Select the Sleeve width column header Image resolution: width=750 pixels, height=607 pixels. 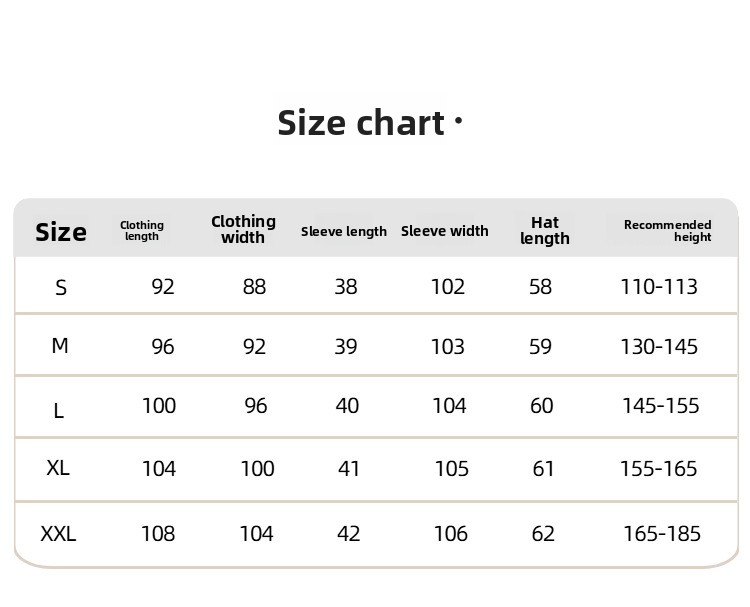[445, 231]
